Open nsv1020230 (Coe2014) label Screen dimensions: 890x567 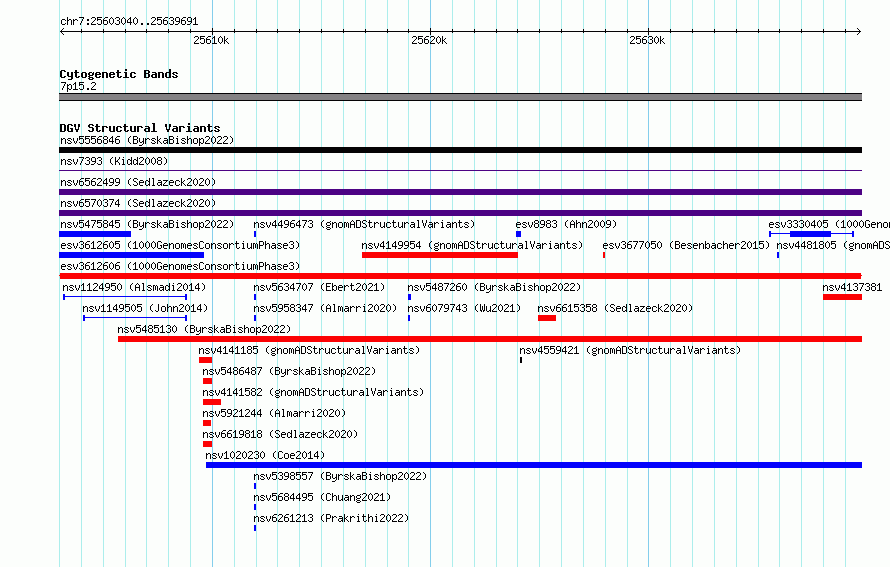[265, 455]
